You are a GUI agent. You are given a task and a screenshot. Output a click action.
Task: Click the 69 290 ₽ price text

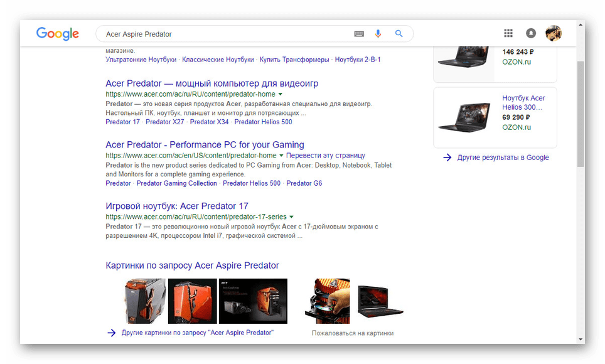[516, 117]
